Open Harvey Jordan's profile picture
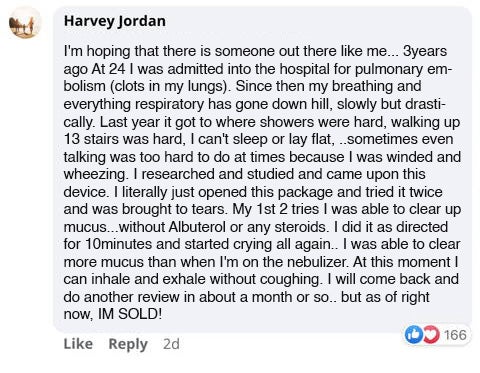 (25, 24)
